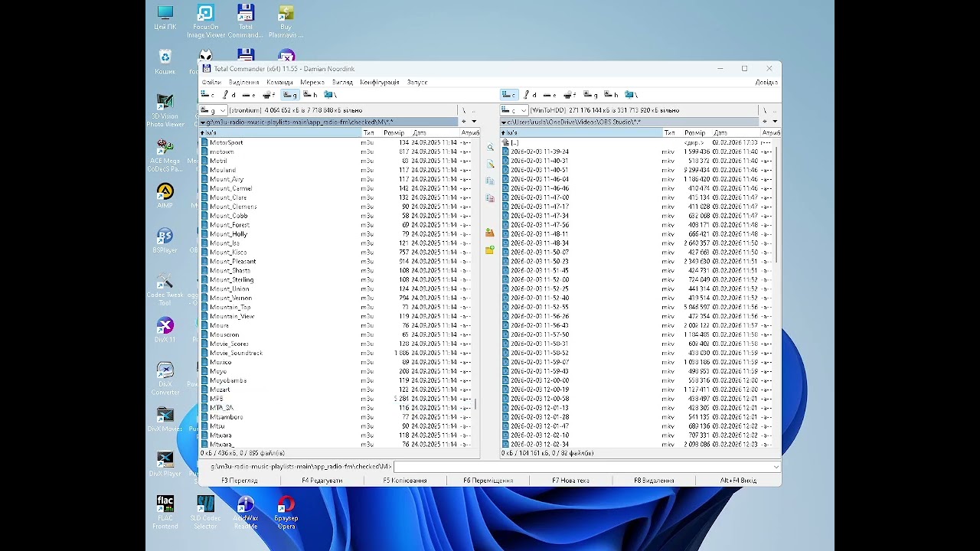
Task: Open command line history dropdown
Action: [776, 467]
